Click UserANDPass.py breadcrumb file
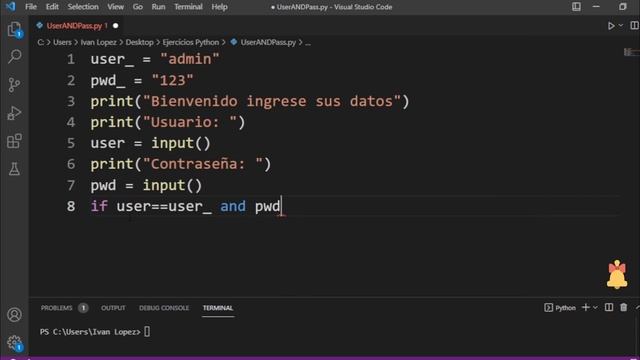 point(268,42)
